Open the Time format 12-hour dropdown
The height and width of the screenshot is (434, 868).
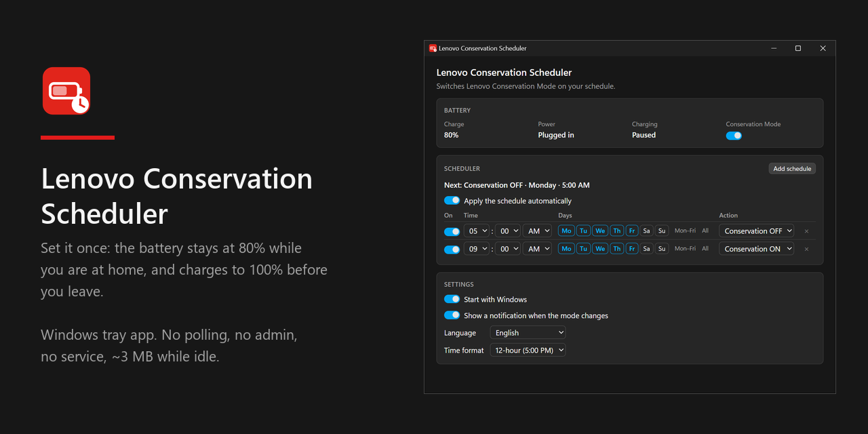pos(528,351)
